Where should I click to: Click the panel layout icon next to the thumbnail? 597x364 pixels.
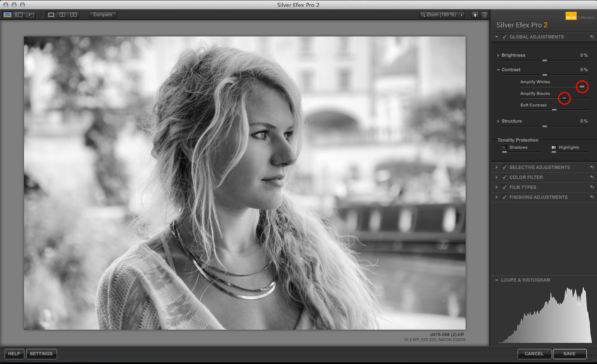[19, 14]
